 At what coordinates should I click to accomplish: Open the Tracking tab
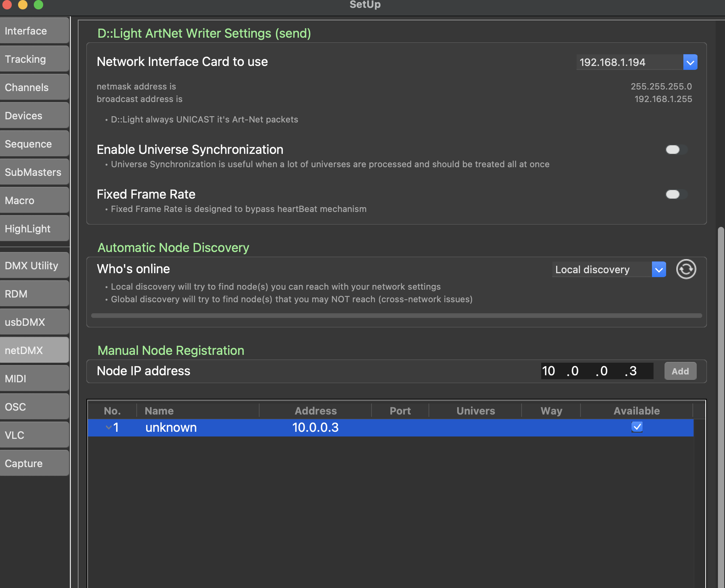click(35, 59)
